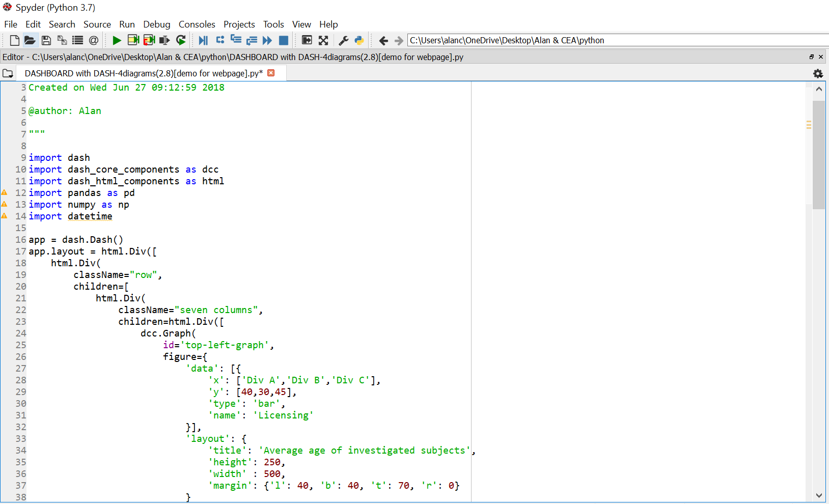829x504 pixels.
Task: Create a new file from toolbar
Action: [x=15, y=40]
